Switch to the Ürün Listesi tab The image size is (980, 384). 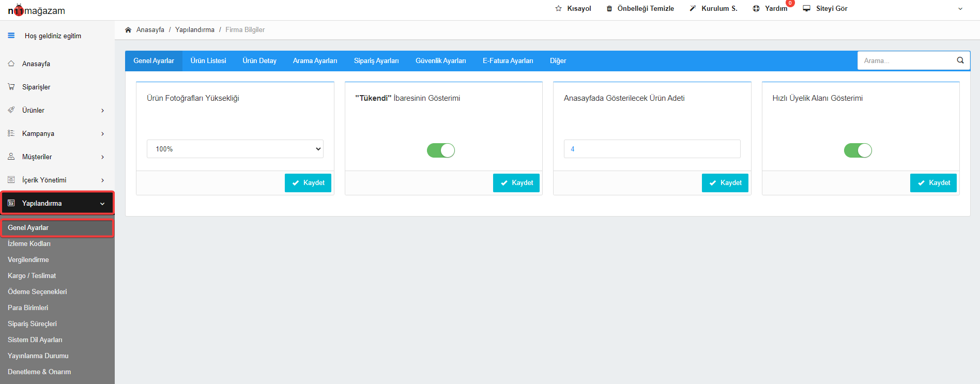(x=208, y=61)
